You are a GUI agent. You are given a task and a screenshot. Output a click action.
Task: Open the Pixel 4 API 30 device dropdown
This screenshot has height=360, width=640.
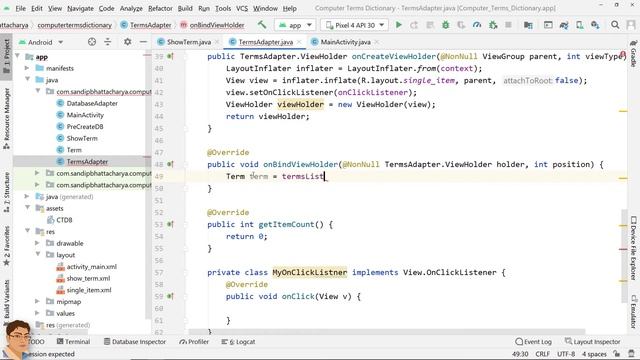354,25
